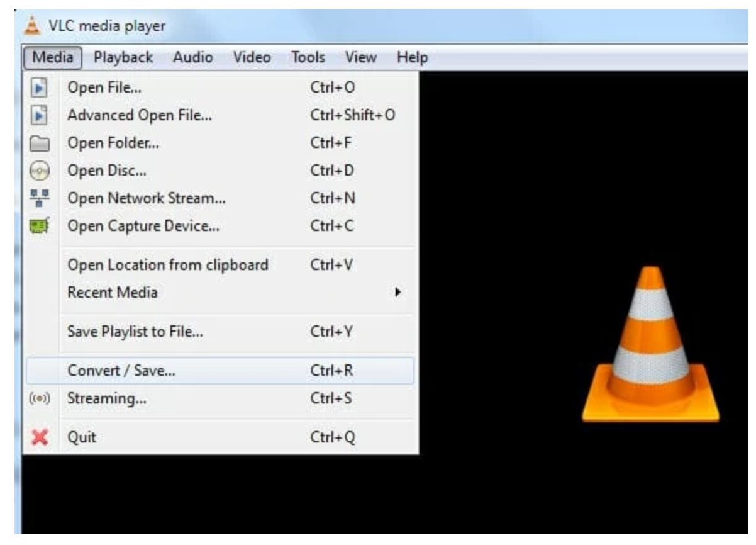756x545 pixels.
Task: Click the VLC media player title text
Action: 107,26
